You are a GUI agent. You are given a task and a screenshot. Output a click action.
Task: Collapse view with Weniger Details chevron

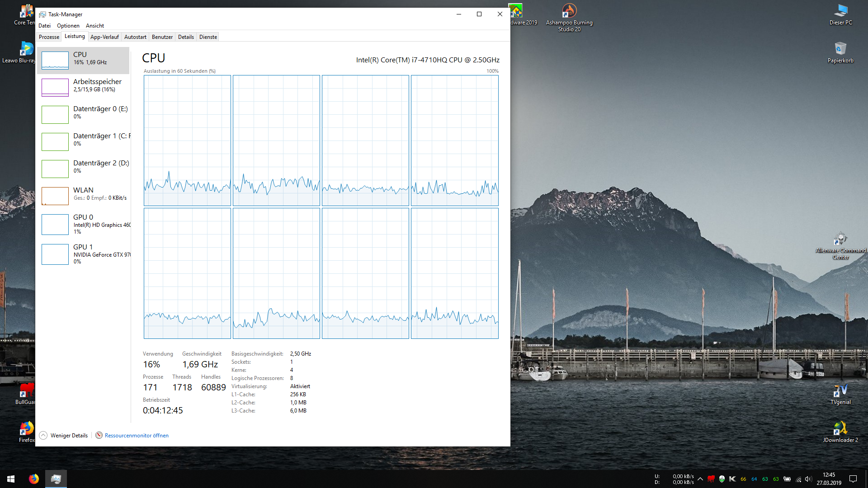coord(43,436)
